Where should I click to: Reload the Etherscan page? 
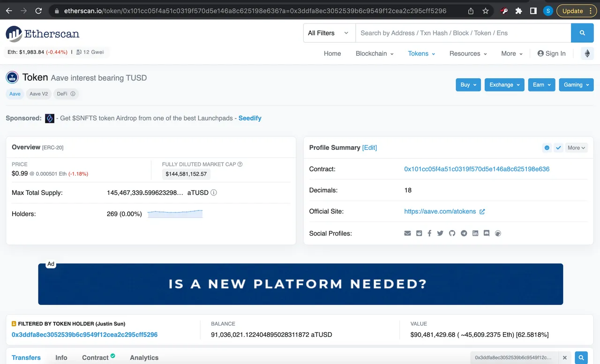pyautogui.click(x=38, y=11)
